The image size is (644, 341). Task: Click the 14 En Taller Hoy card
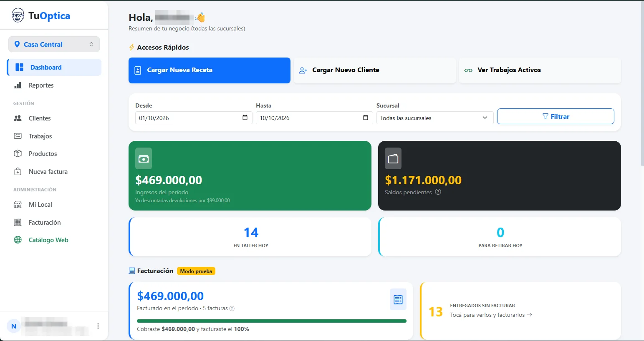click(250, 237)
